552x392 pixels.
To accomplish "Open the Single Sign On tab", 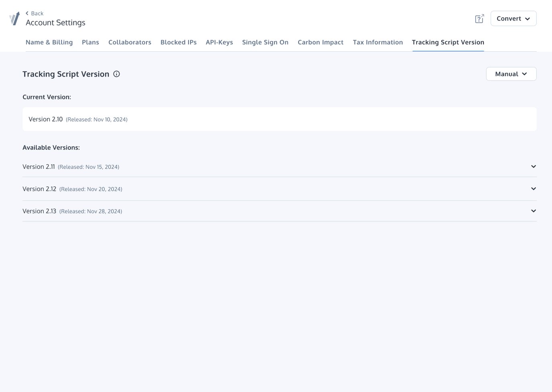I will click(x=265, y=42).
